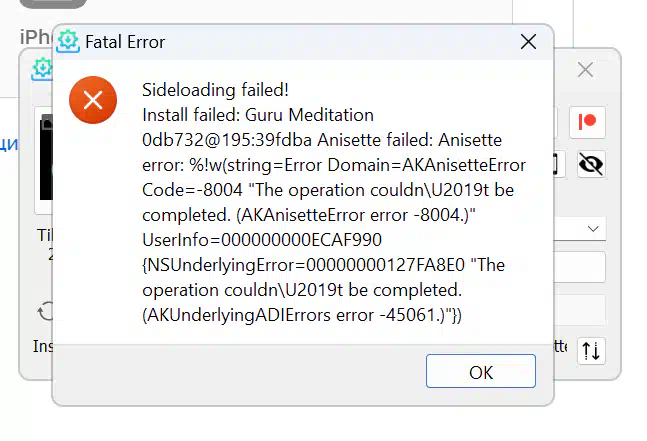Expand the dropdown chevron behind the dialog
The width and height of the screenshot is (647, 441).
click(x=593, y=229)
